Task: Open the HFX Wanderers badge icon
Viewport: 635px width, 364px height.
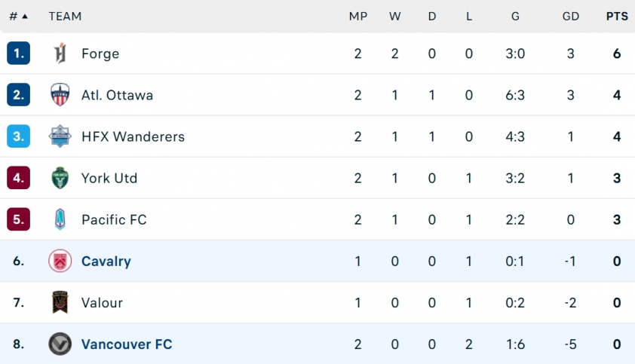Action: [x=60, y=136]
